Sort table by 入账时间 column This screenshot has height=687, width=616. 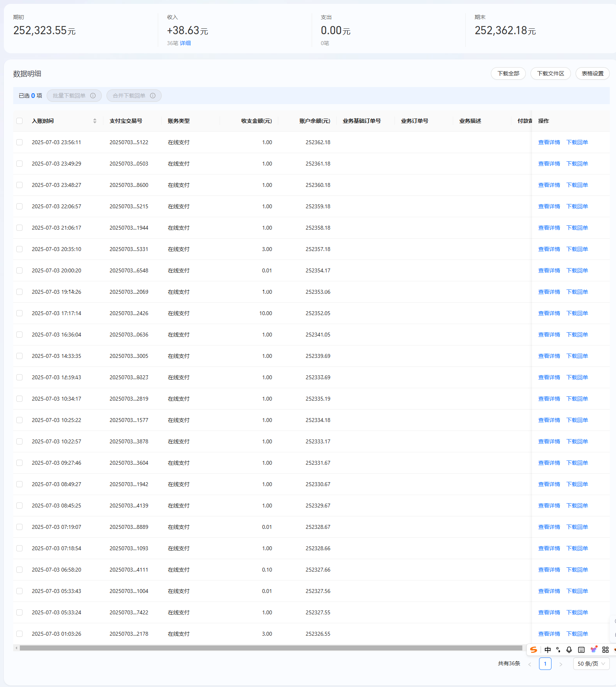click(x=95, y=121)
